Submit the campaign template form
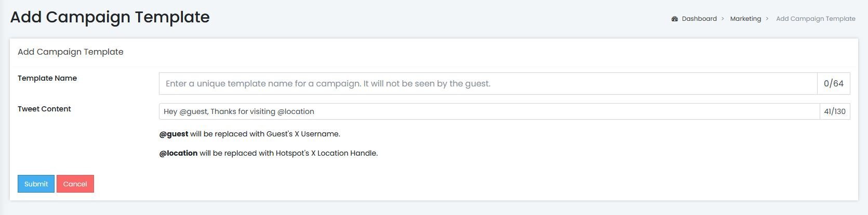The height and width of the screenshot is (215, 868). tap(36, 184)
